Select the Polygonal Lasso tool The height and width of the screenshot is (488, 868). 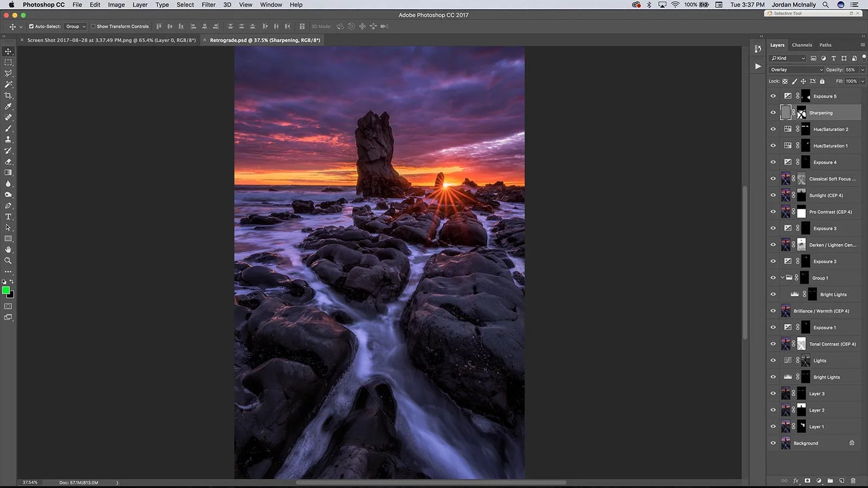pos(8,73)
